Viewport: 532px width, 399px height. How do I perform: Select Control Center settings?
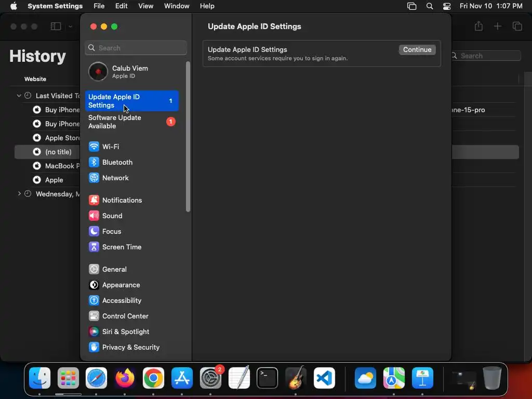(x=131, y=316)
